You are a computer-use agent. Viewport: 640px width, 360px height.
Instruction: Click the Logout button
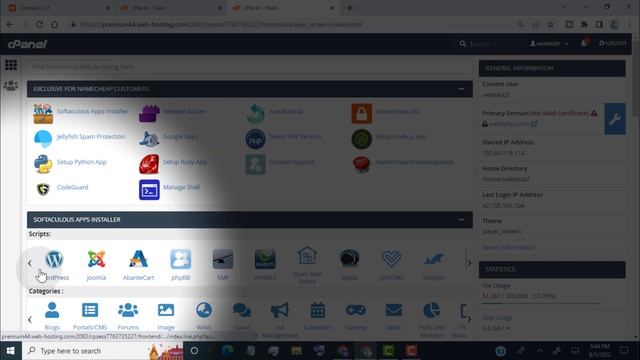612,43
